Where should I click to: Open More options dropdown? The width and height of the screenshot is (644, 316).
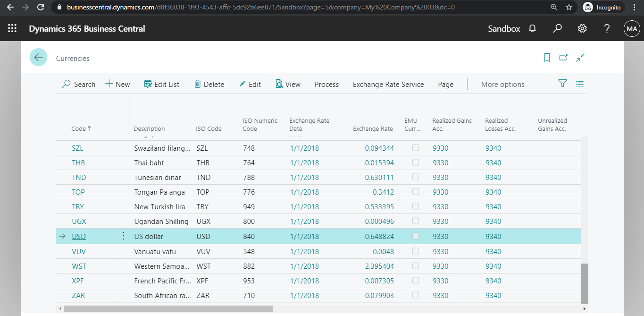(x=502, y=84)
